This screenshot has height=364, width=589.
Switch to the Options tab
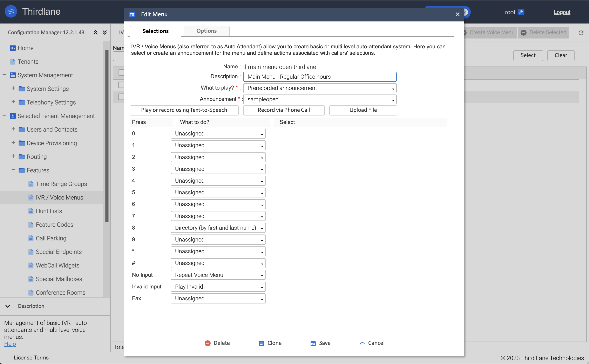(206, 31)
